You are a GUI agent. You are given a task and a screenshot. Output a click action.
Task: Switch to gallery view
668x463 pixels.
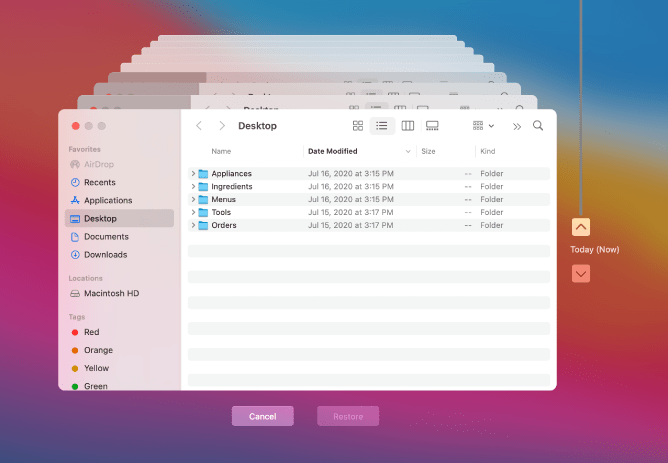coord(433,126)
